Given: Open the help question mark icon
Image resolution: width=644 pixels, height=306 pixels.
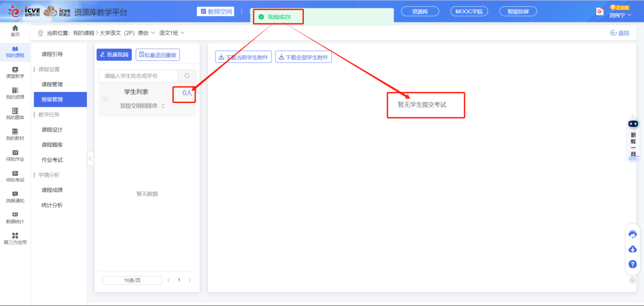Looking at the screenshot, I should coord(633,264).
